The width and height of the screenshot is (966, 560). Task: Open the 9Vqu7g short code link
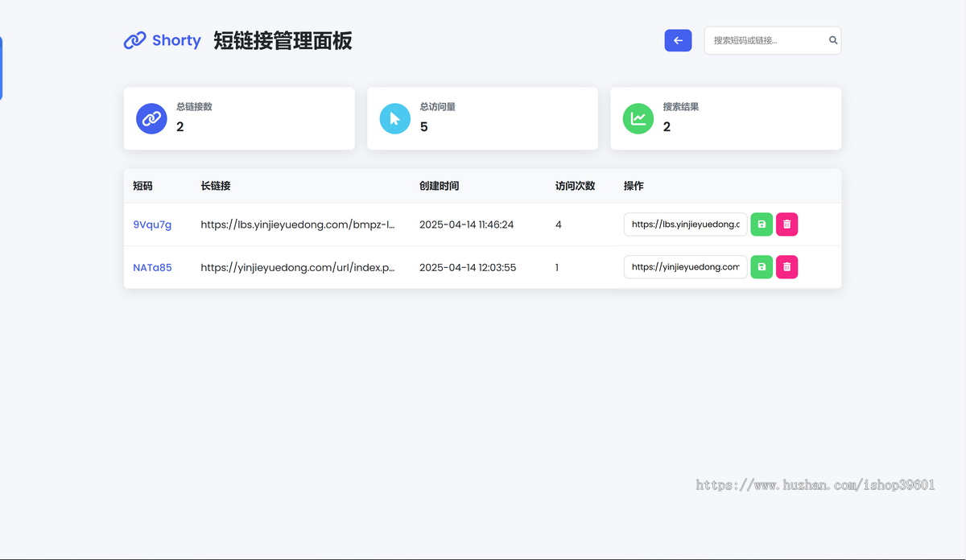tap(152, 224)
